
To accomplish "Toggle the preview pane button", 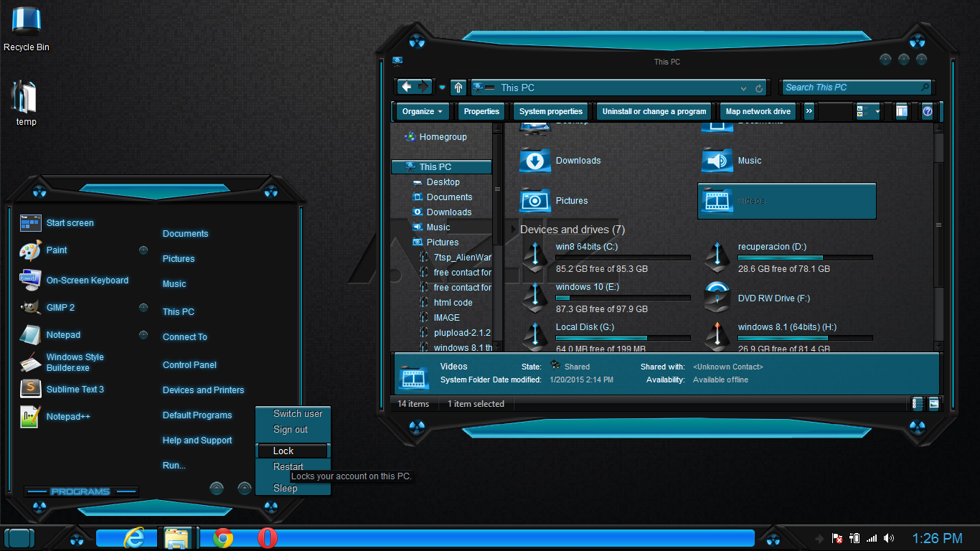I will [x=902, y=111].
